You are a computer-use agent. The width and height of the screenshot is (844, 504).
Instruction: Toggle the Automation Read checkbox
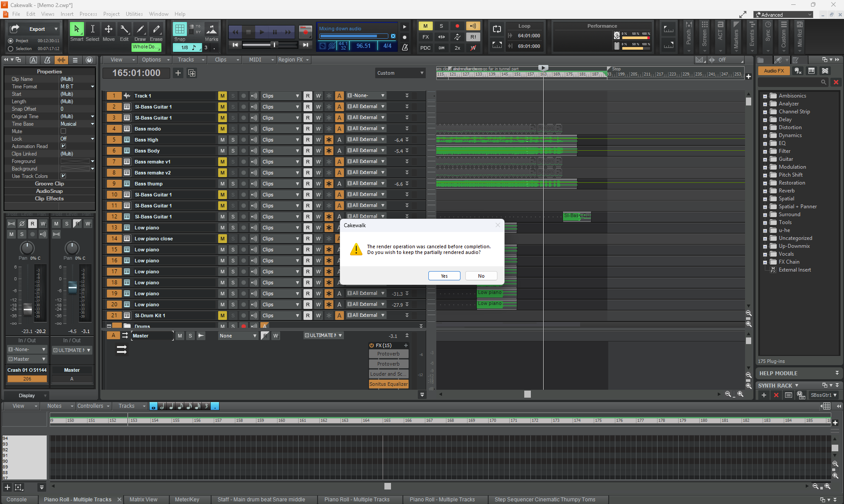pos(63,146)
